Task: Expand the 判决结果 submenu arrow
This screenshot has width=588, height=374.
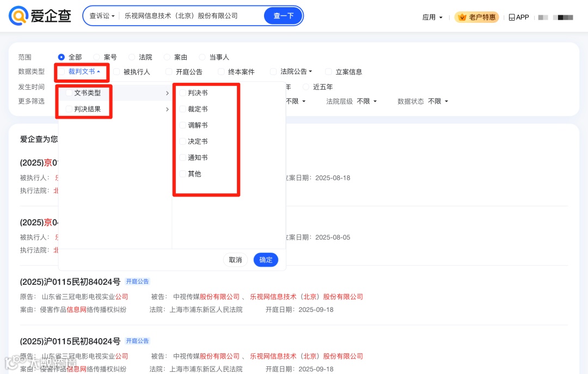Action: (167, 109)
